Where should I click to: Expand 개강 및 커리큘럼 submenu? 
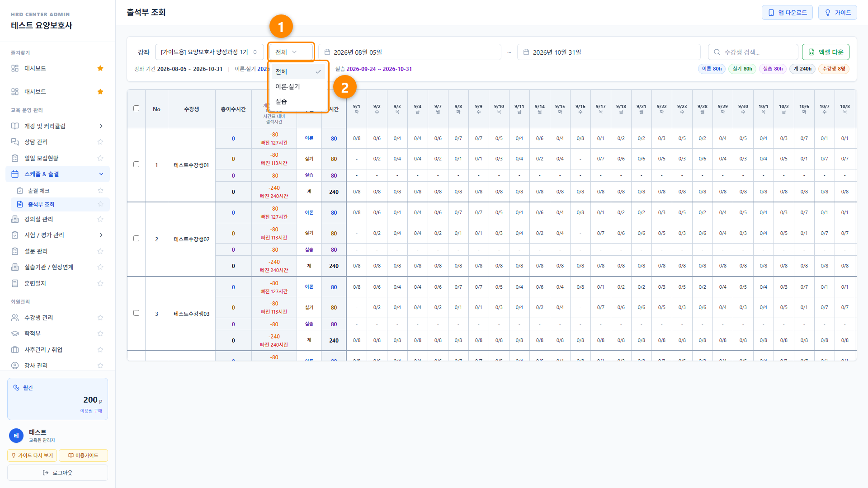(58, 126)
